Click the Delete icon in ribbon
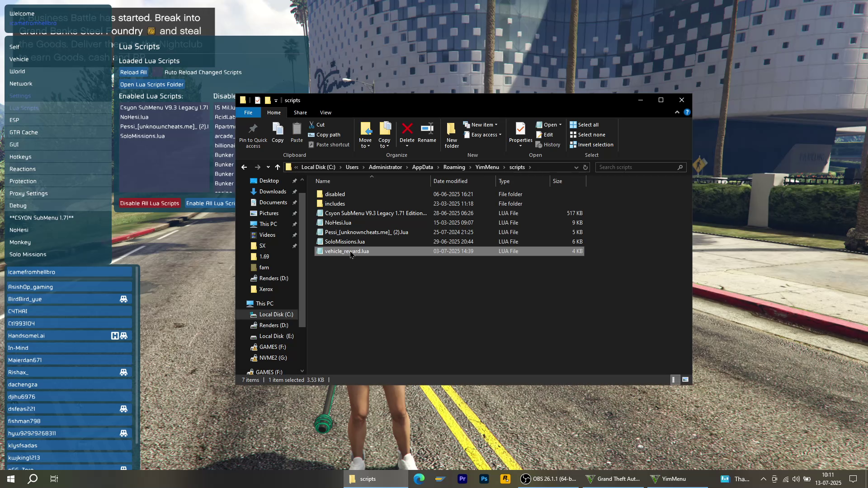 tap(407, 129)
